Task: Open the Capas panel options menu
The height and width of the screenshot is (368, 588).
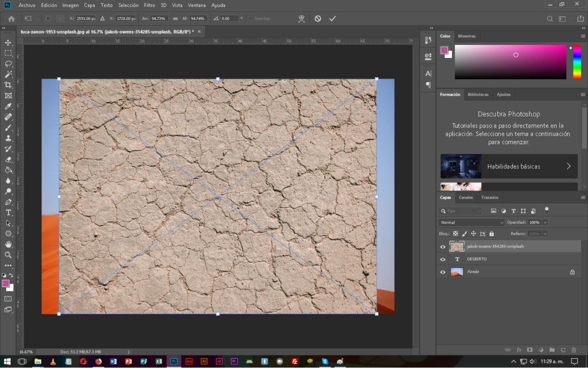Action: click(583, 197)
